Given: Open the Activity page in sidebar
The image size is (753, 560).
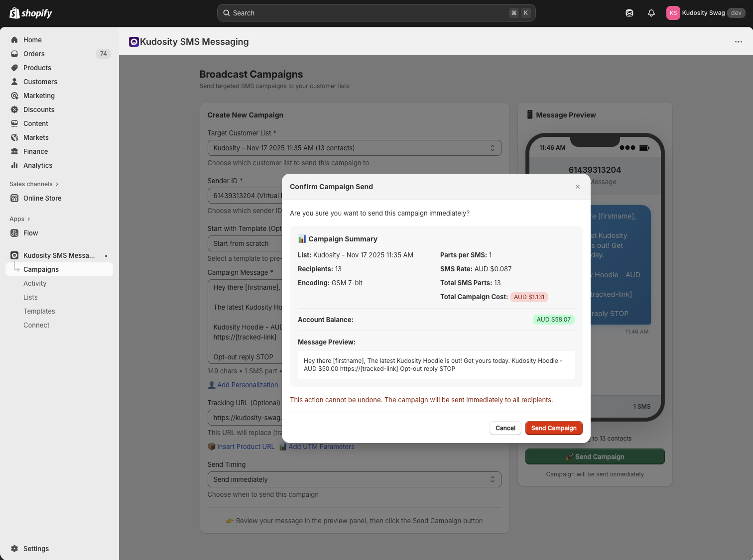Looking at the screenshot, I should 35,283.
